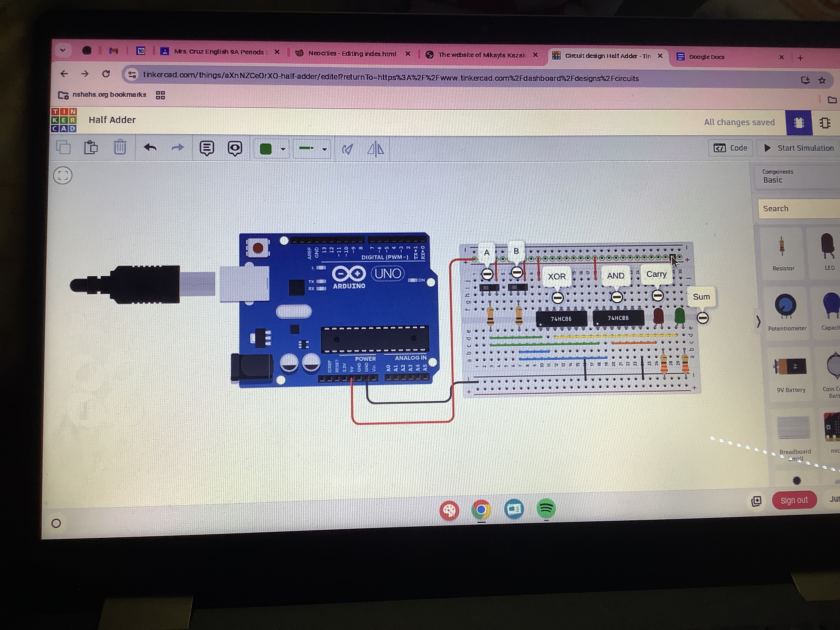
Task: Click the Sum annotation label
Action: [701, 296]
